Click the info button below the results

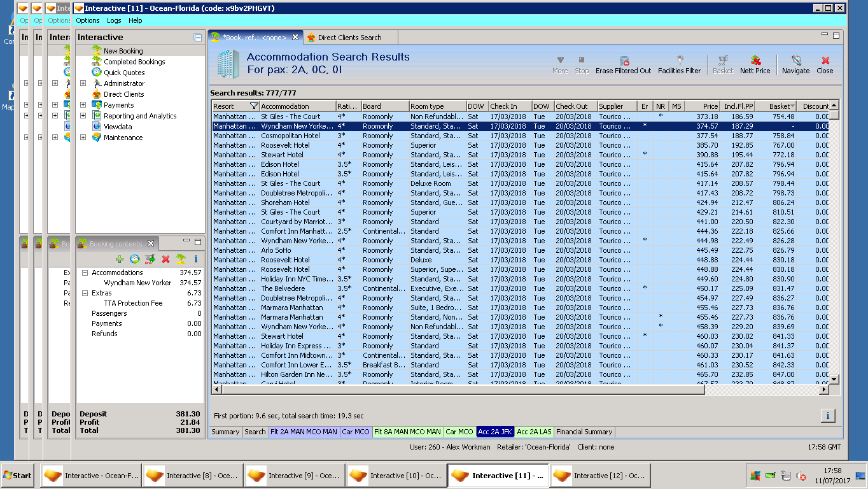tap(828, 416)
